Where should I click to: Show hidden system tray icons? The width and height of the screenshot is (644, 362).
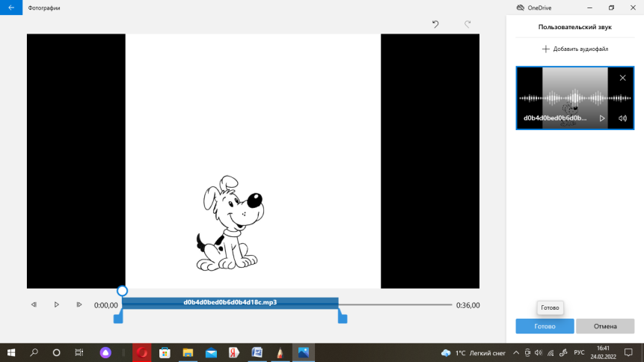click(516, 352)
